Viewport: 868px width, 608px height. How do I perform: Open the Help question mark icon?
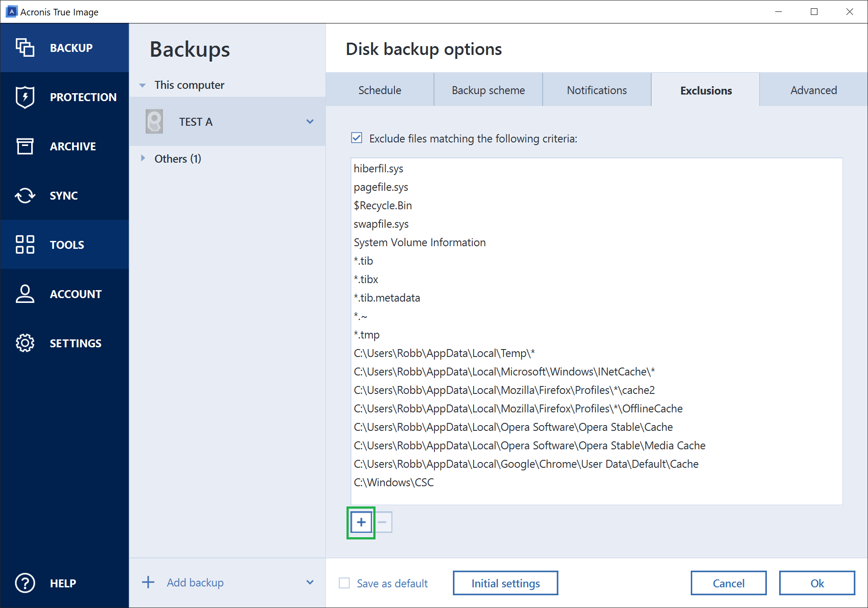[25, 583]
